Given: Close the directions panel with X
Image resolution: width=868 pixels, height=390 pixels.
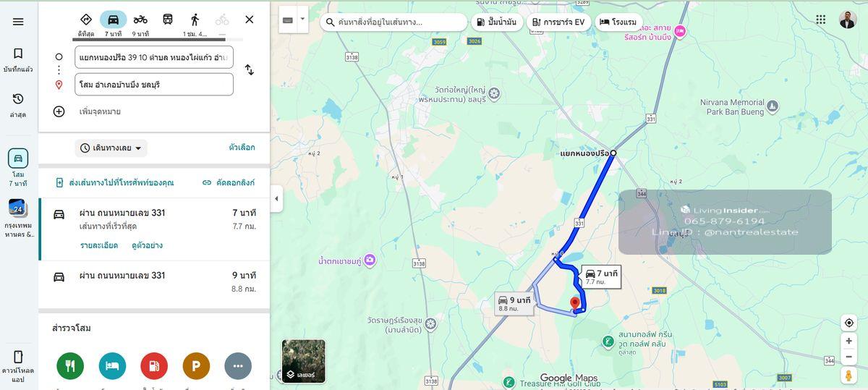Looking at the screenshot, I should (250, 20).
